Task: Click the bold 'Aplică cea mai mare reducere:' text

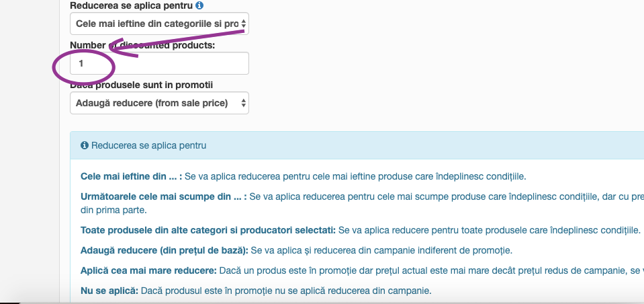Action: (148, 271)
